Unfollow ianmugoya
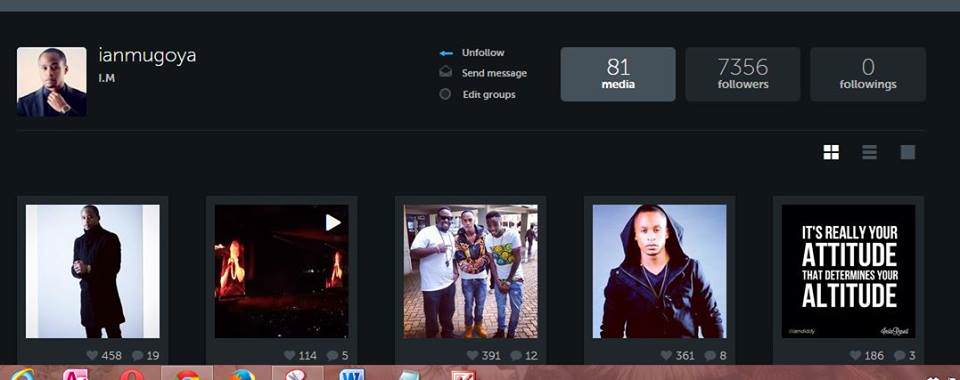 tap(483, 53)
